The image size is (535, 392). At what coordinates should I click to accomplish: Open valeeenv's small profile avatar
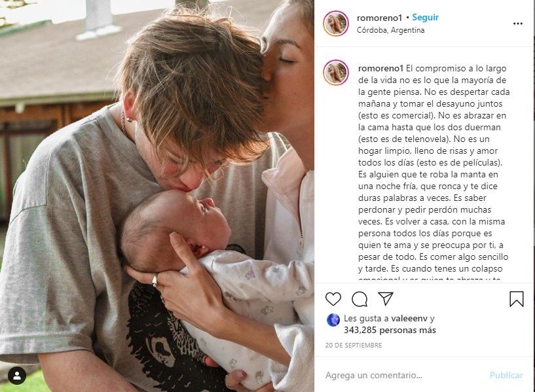point(333,320)
